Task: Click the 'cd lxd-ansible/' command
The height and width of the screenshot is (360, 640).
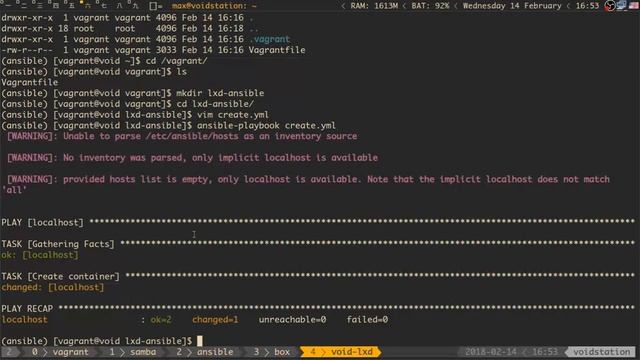Action: coord(215,104)
